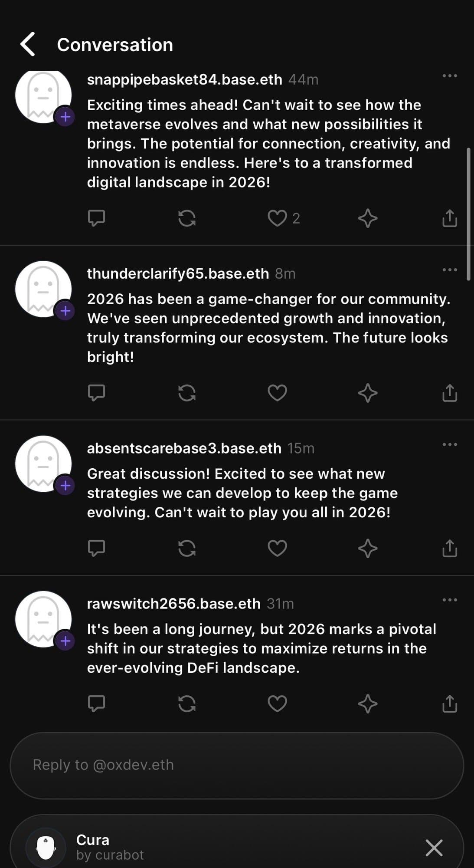Image resolution: width=474 pixels, height=868 pixels.
Task: Open the three-dot menu on snappipebasket84's post
Action: pos(450,76)
